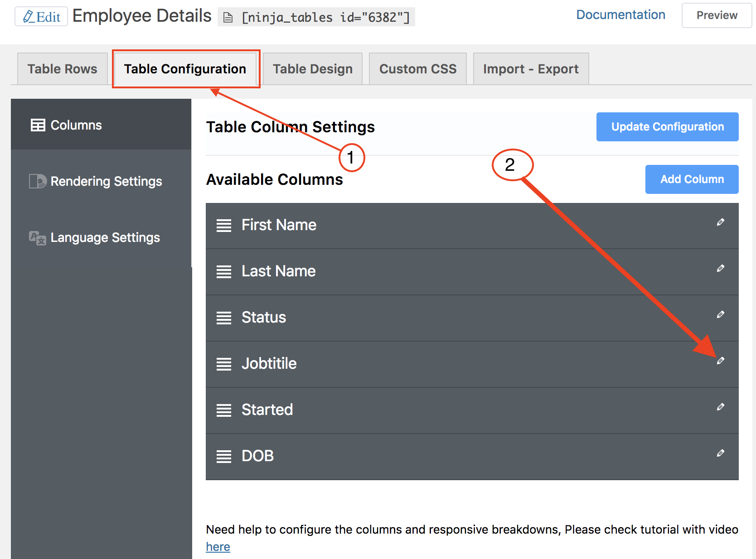Open Rendering Settings in the sidebar
Viewport: 756px width, 559px height.
click(x=107, y=181)
